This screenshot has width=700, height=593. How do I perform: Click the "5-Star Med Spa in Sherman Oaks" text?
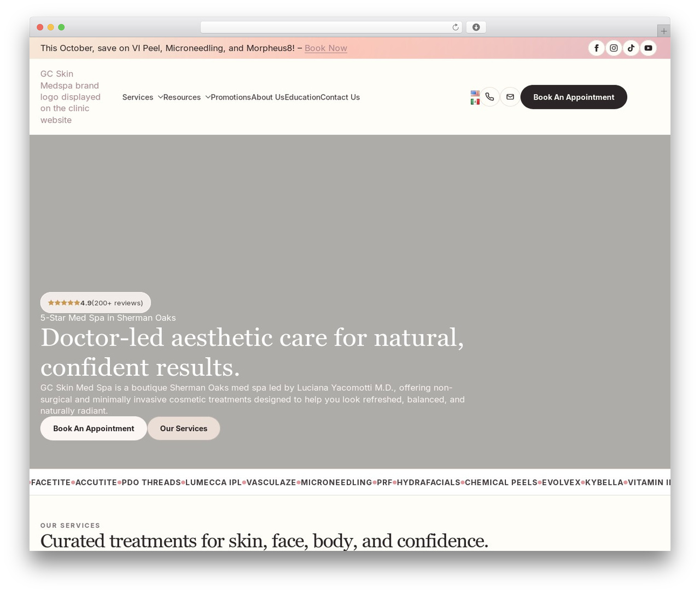(108, 318)
